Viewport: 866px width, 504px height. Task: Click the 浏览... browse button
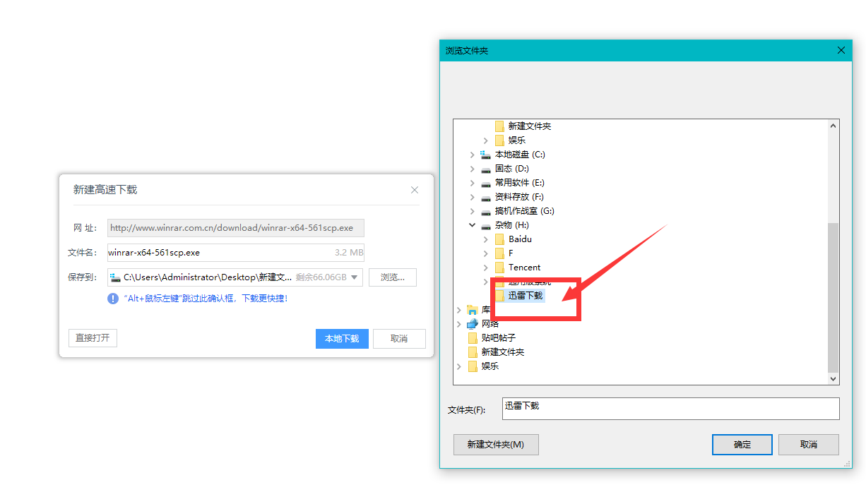[x=393, y=277]
